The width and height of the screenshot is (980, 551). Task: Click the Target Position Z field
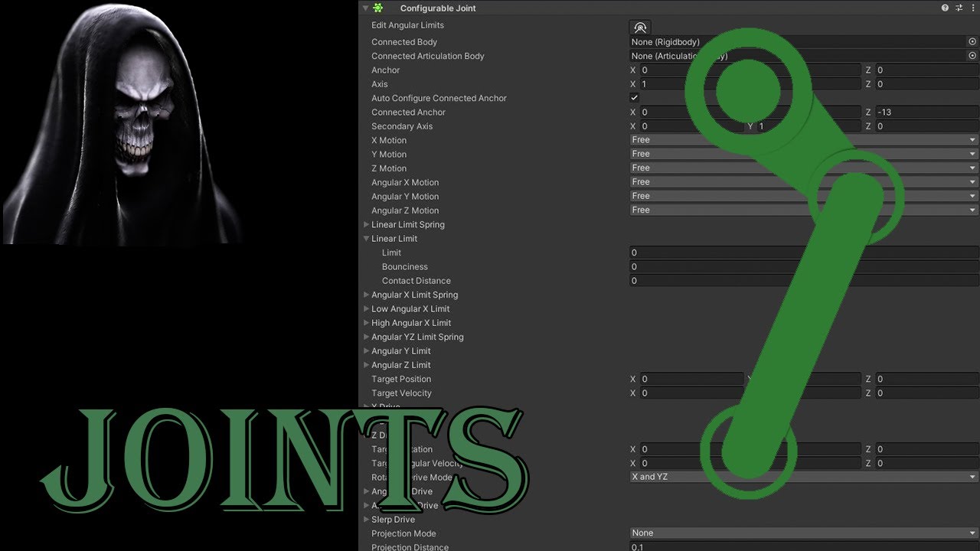coord(926,379)
